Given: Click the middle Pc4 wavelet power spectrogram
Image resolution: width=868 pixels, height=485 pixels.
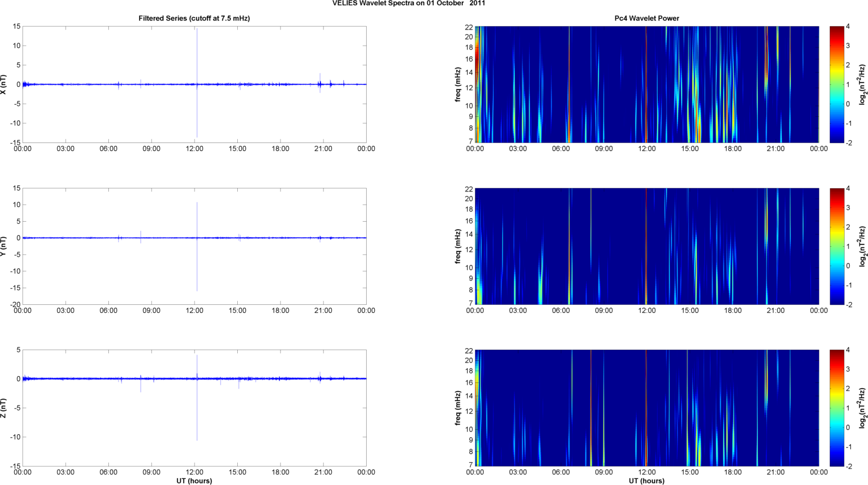Looking at the screenshot, I should click(x=647, y=246).
